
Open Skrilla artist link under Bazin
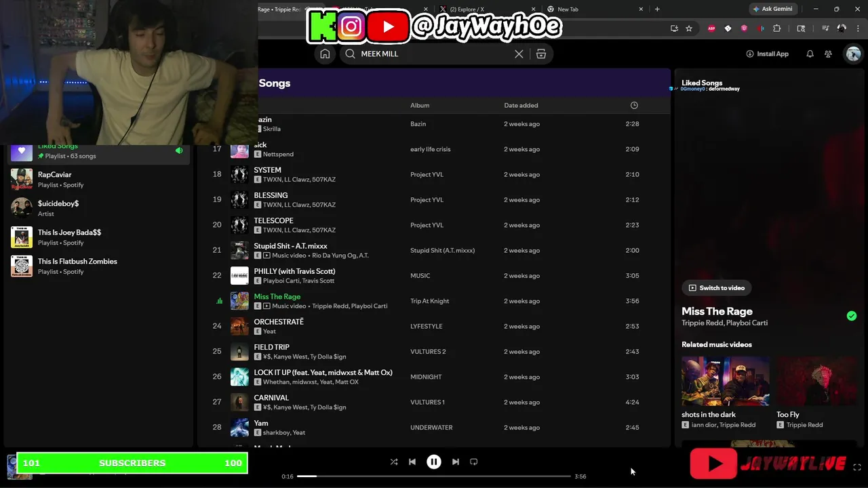click(271, 129)
